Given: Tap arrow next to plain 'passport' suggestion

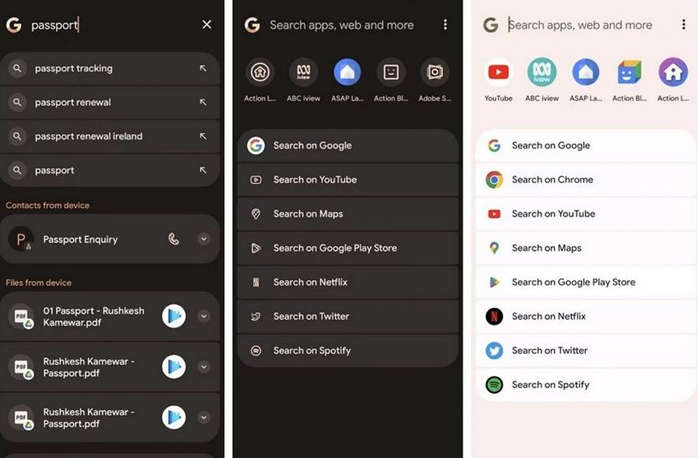Looking at the screenshot, I should tap(203, 170).
